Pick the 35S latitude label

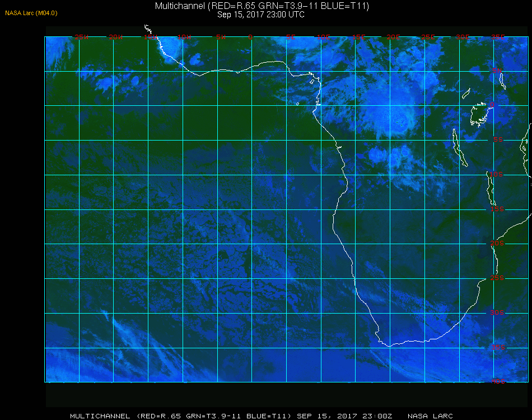(498, 347)
